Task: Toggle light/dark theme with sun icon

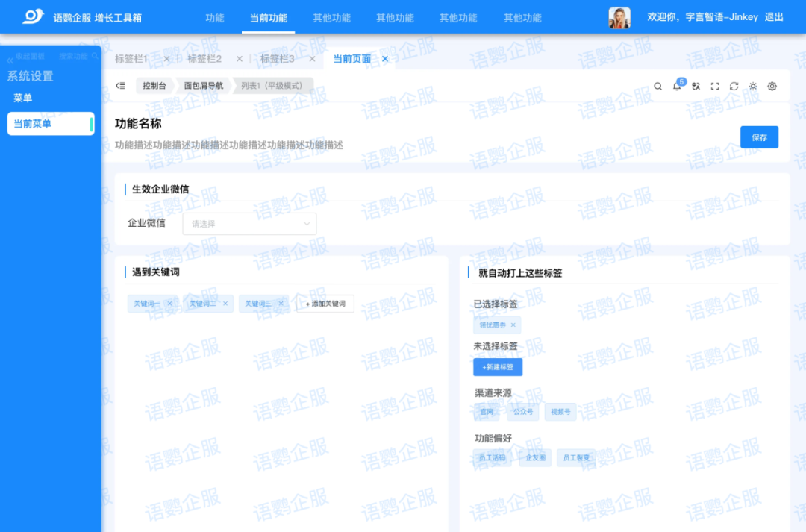Action: tap(753, 86)
